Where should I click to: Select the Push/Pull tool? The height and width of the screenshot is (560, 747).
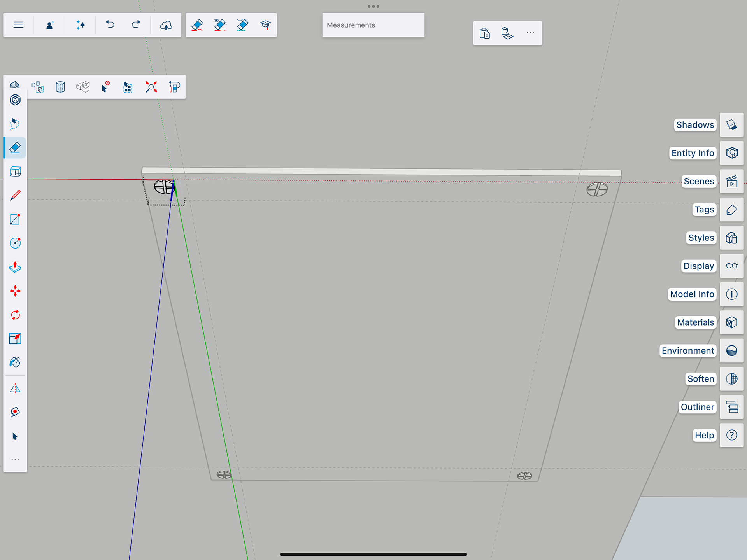pos(15,267)
